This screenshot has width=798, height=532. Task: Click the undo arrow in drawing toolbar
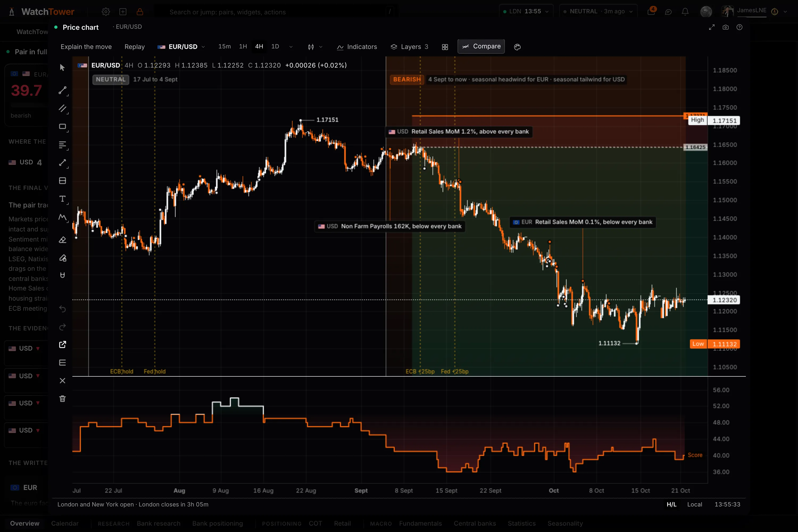click(x=63, y=309)
